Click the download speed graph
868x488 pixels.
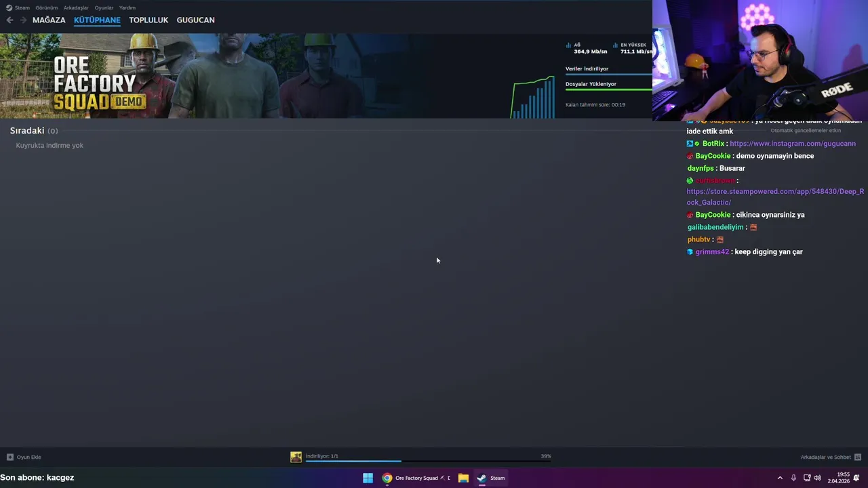(533, 98)
